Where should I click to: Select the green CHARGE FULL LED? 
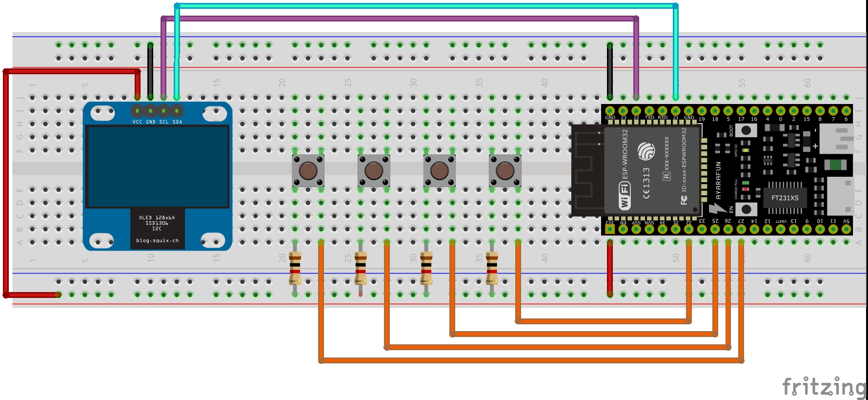tap(745, 183)
